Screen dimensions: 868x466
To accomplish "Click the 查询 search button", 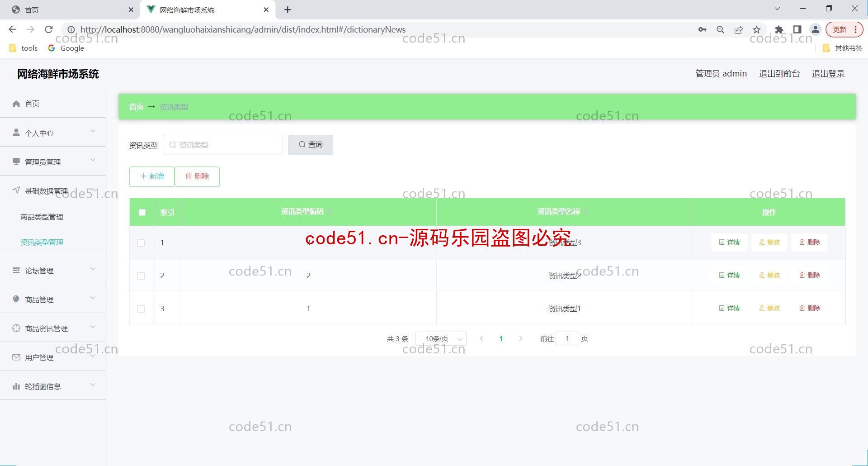I will 311,145.
